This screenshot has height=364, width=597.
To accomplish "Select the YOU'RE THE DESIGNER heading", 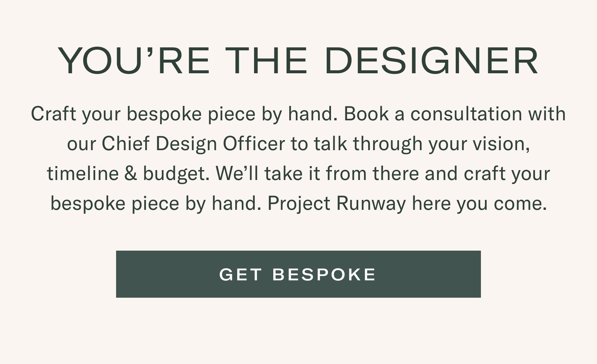I will tap(298, 61).
